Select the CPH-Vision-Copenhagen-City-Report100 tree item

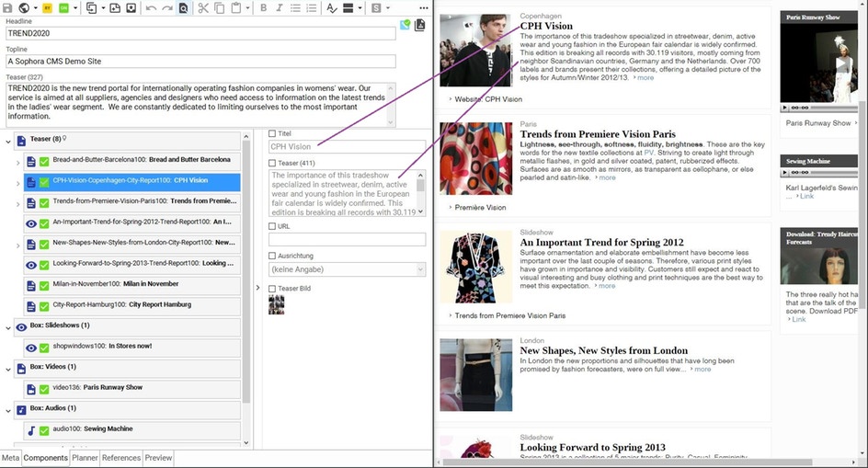click(x=131, y=182)
